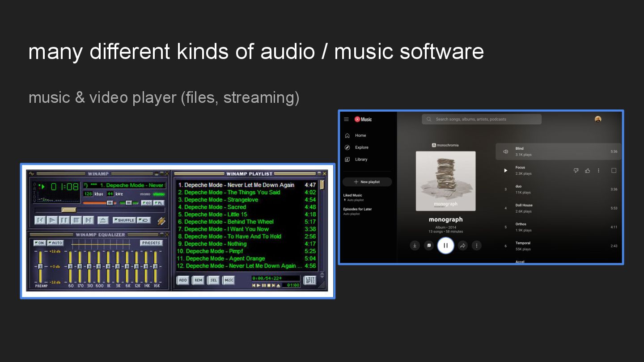Like the song Focus with thumbs up
The image size is (644, 362).
tap(587, 170)
